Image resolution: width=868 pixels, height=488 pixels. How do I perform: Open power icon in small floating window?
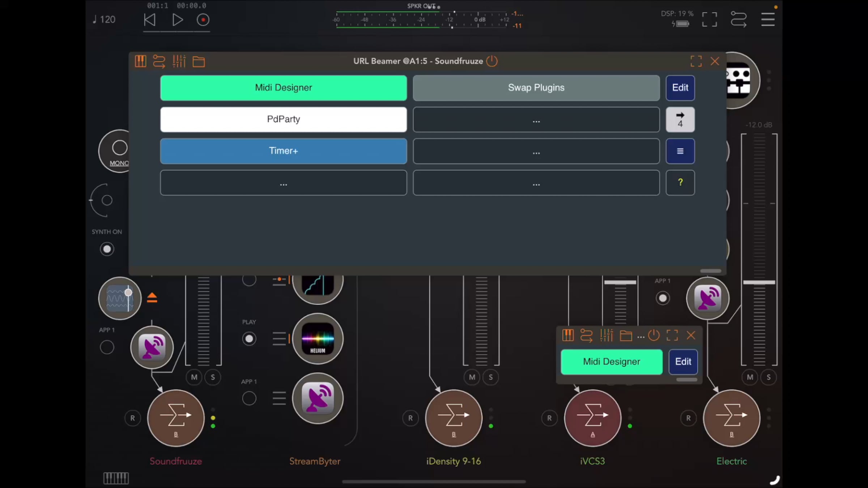[x=654, y=335]
